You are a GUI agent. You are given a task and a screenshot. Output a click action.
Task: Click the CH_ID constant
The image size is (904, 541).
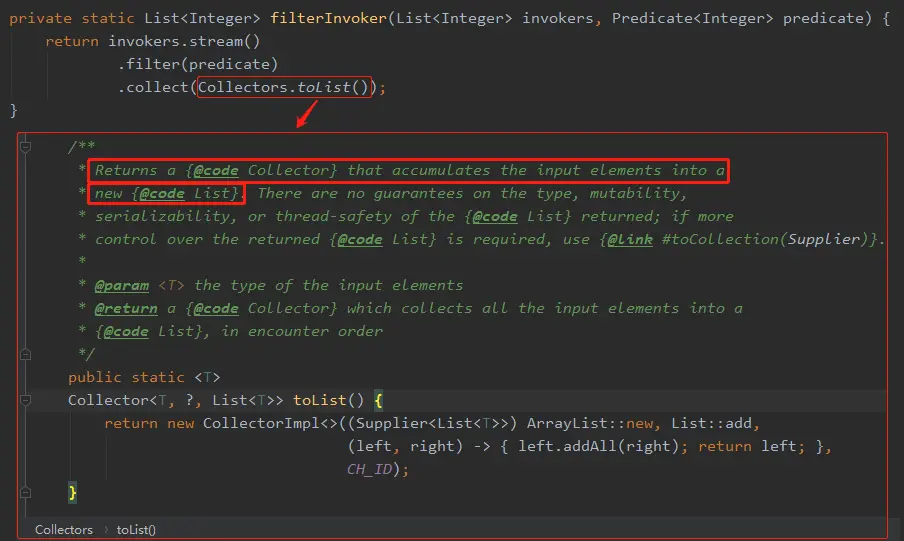pyautogui.click(x=370, y=469)
